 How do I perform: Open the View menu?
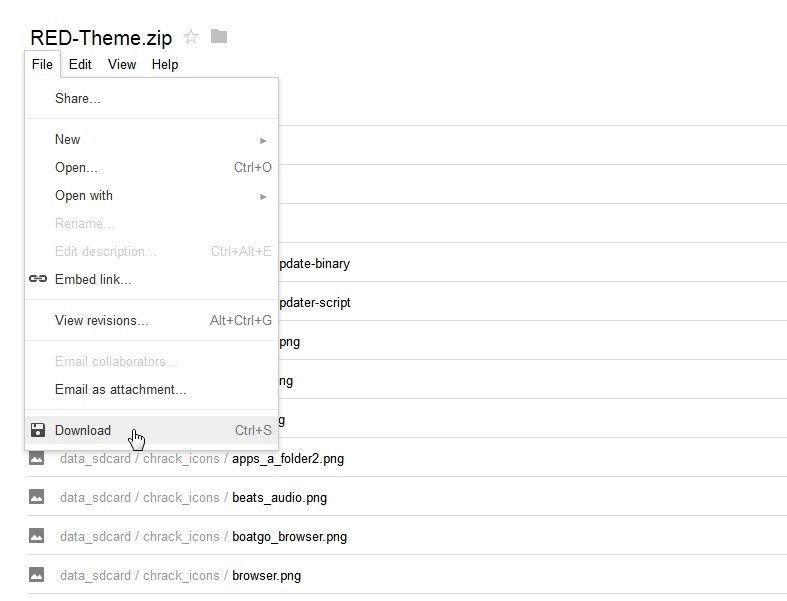122,64
